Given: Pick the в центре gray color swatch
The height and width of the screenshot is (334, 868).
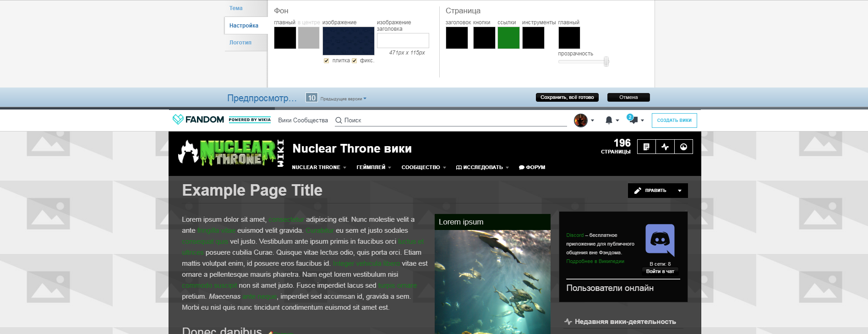Looking at the screenshot, I should coord(309,38).
